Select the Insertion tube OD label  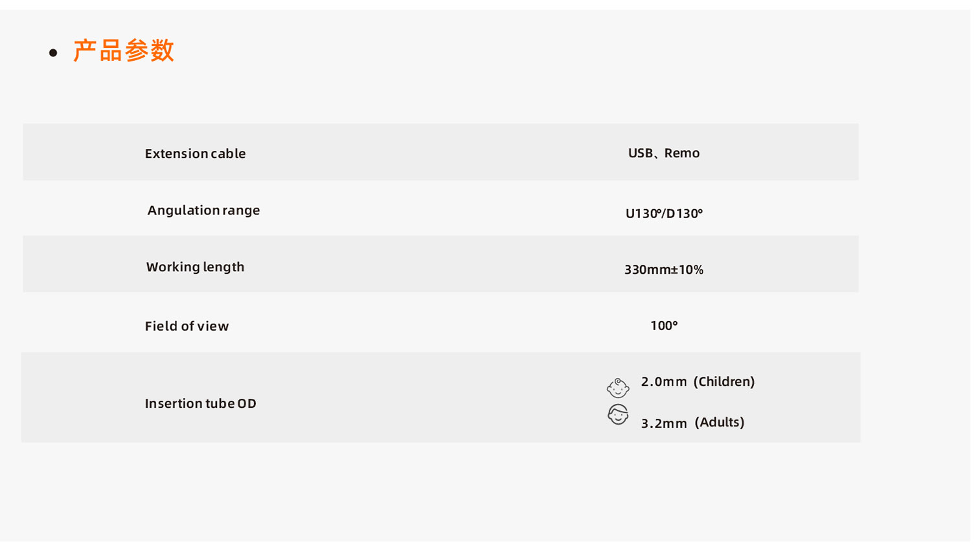coord(200,403)
